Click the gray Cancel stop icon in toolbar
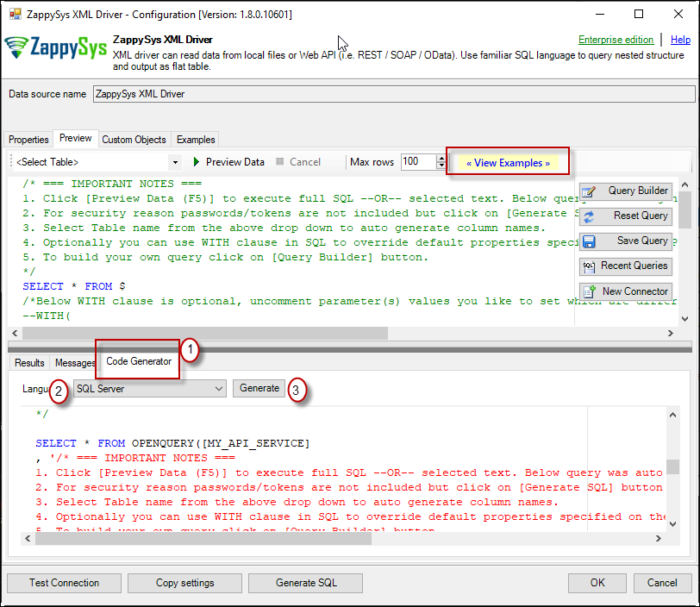The height and width of the screenshot is (607, 700). [x=280, y=161]
